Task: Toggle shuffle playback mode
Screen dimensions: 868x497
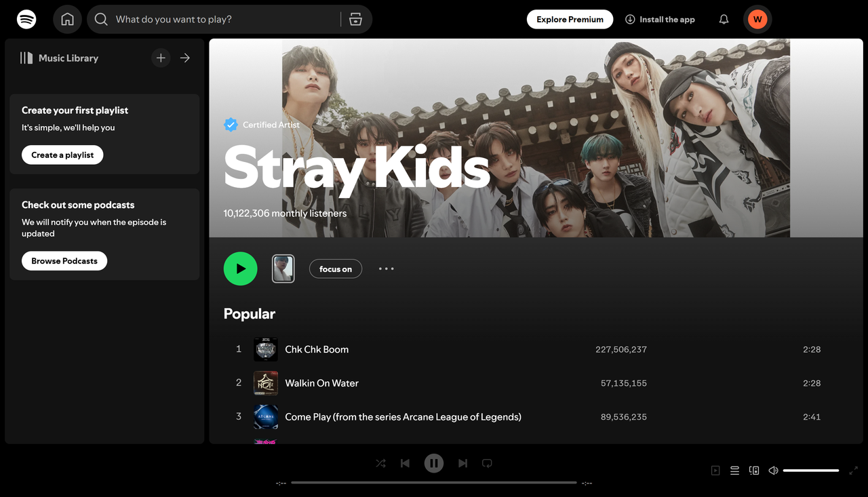Action: 380,463
